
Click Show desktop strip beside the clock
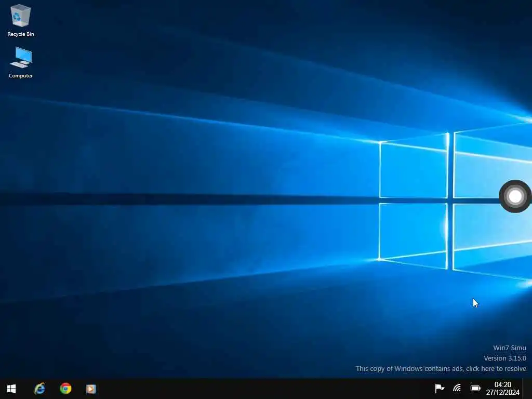click(528, 389)
